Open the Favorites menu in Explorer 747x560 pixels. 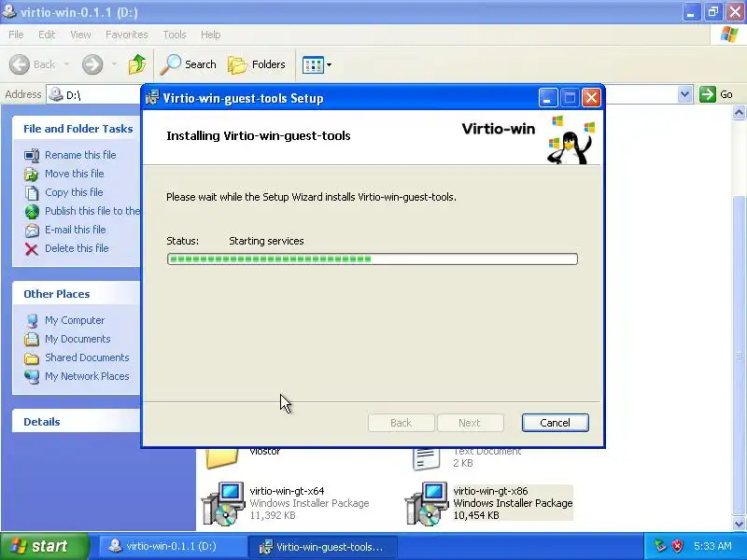point(127,35)
